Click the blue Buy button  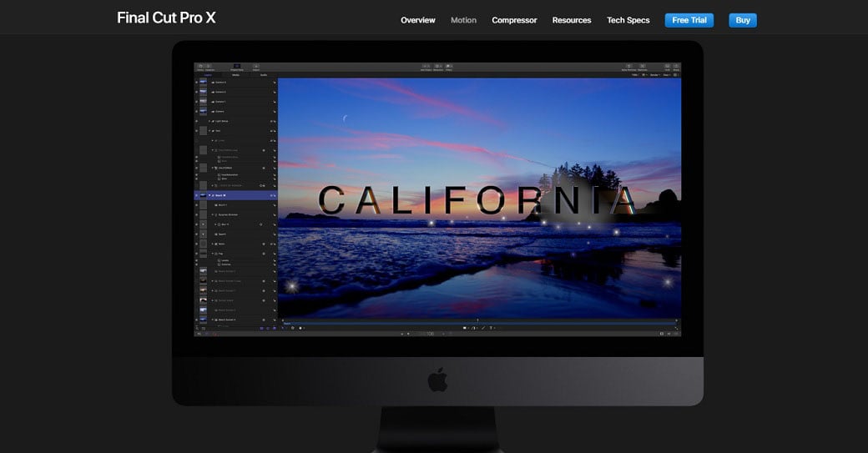point(742,20)
